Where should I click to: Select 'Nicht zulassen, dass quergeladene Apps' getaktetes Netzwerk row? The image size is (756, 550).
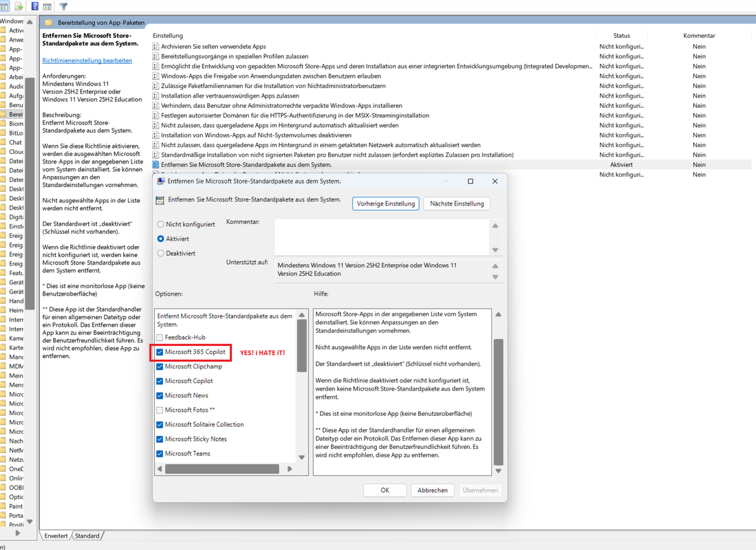point(321,145)
